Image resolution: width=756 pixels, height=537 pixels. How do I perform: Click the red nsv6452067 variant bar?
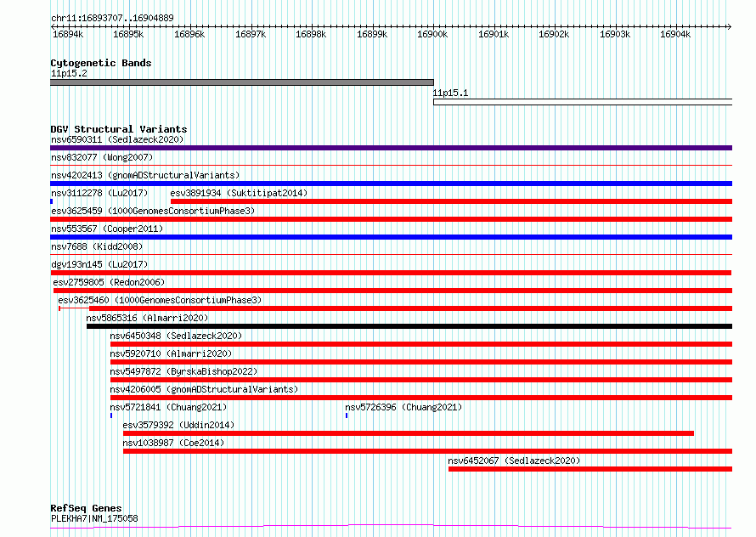click(590, 469)
